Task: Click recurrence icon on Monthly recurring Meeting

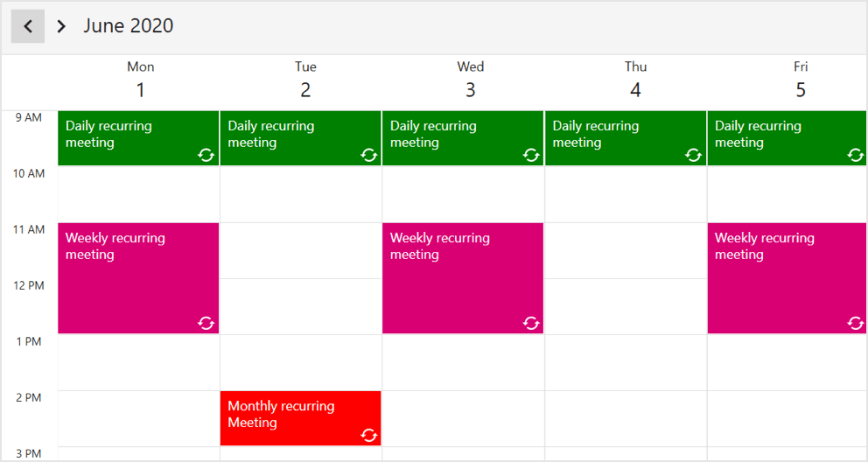Action: tap(369, 435)
